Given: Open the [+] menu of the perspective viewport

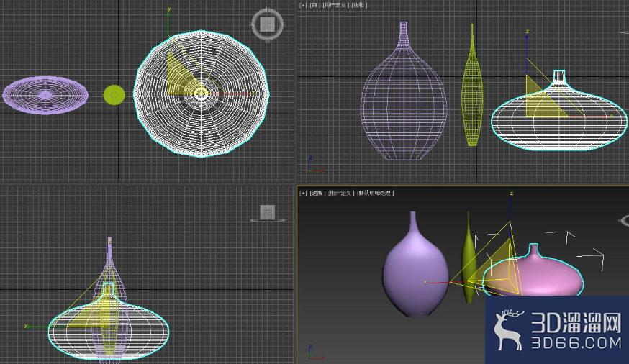Looking at the screenshot, I should click(x=303, y=194).
